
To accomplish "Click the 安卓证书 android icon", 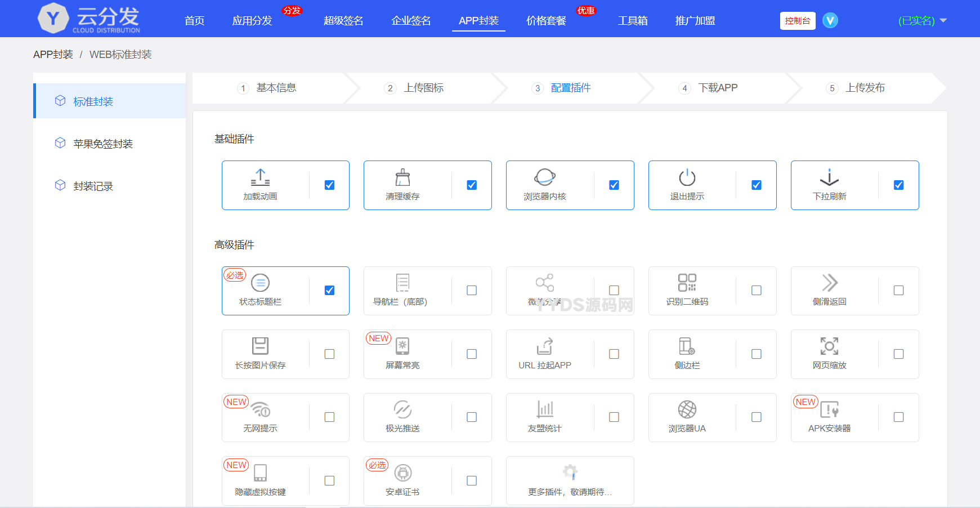I will pos(403,473).
